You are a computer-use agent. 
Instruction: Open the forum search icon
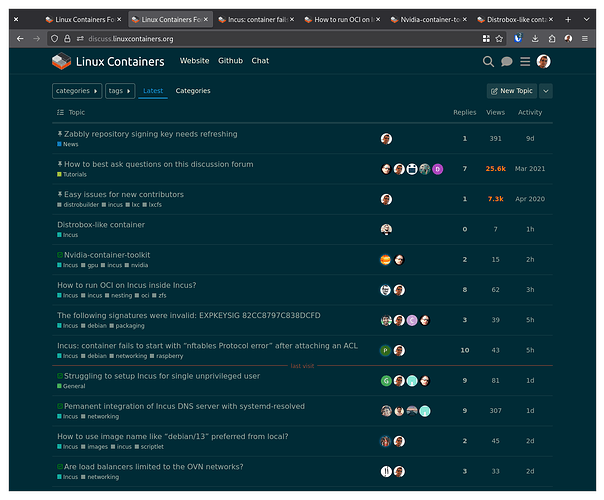[488, 61]
